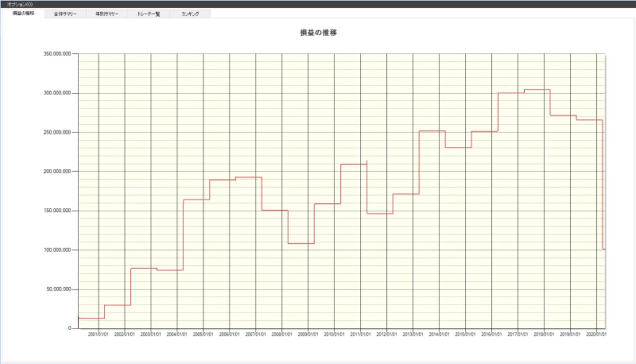The width and height of the screenshot is (636, 364).
Task: Click the 2017 peak plateau of red line
Action: (537, 90)
